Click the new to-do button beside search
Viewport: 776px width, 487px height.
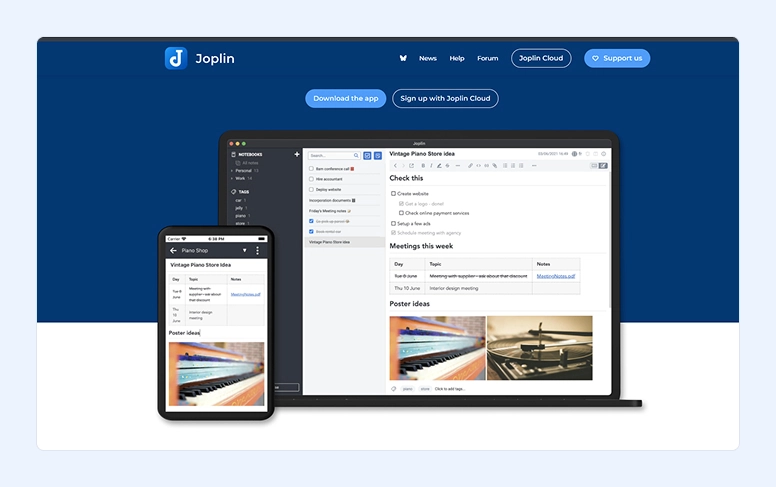click(x=367, y=155)
